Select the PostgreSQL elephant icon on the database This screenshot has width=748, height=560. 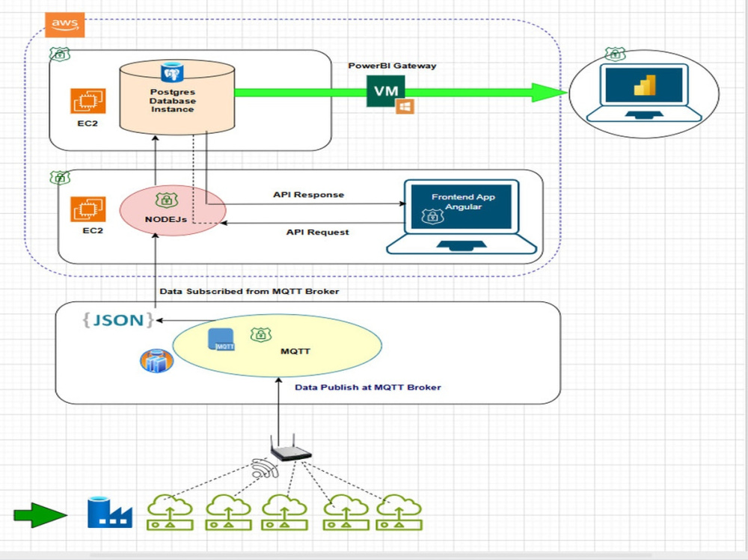point(172,72)
